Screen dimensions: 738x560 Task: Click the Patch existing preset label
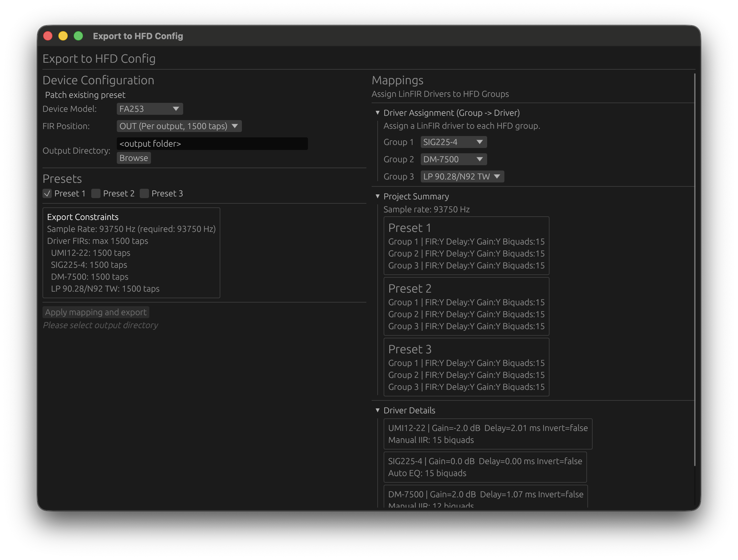point(85,95)
